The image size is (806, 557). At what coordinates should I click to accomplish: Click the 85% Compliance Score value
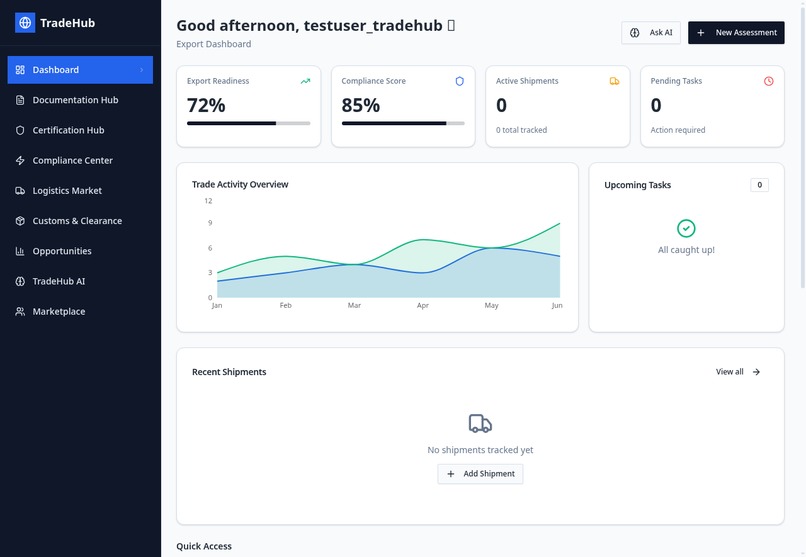tap(361, 105)
